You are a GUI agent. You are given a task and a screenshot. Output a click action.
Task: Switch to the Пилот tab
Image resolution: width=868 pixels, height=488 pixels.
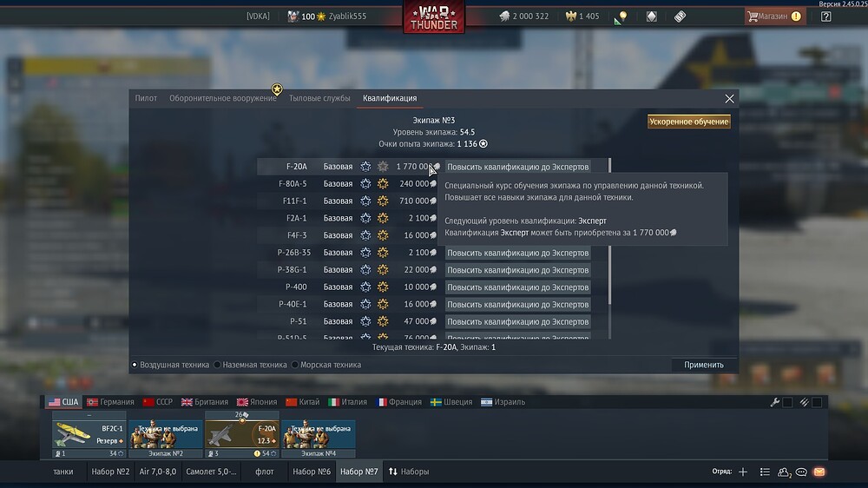tap(146, 98)
